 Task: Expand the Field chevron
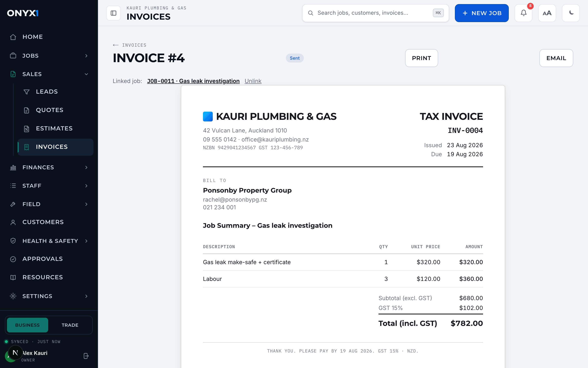86,204
